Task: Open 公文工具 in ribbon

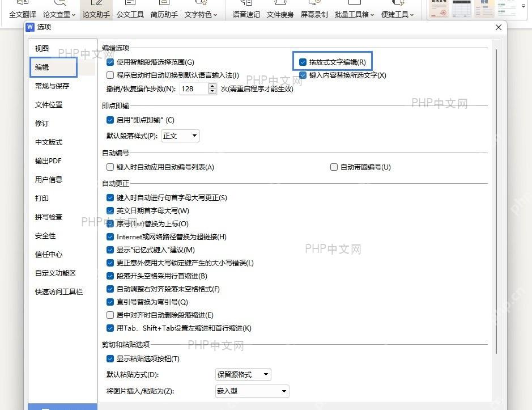Action: tap(130, 10)
